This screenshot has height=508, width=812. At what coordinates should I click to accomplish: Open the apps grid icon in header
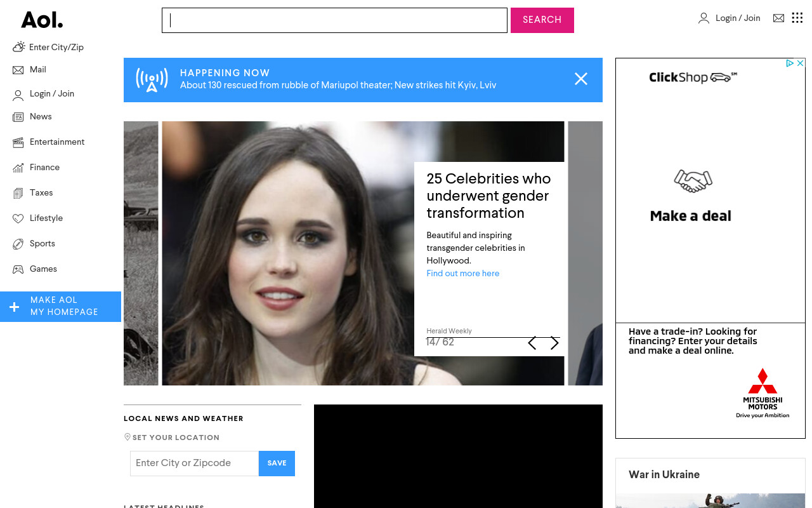click(797, 18)
